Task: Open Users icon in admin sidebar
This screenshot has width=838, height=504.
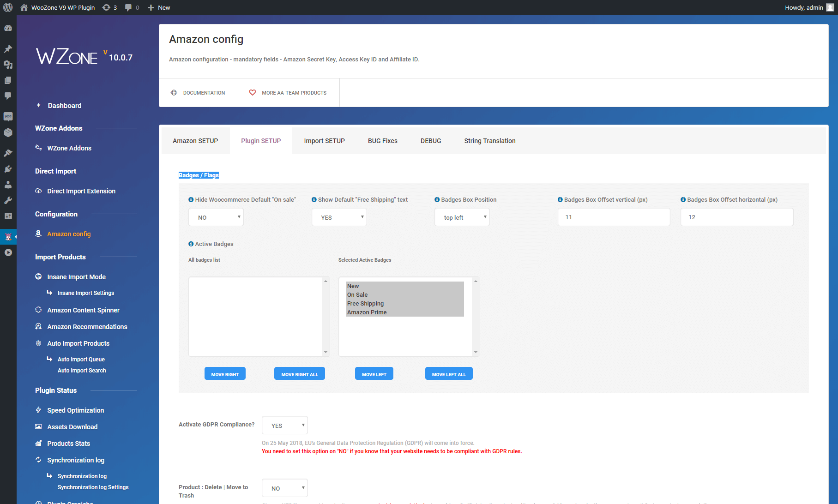Action: coord(8,185)
